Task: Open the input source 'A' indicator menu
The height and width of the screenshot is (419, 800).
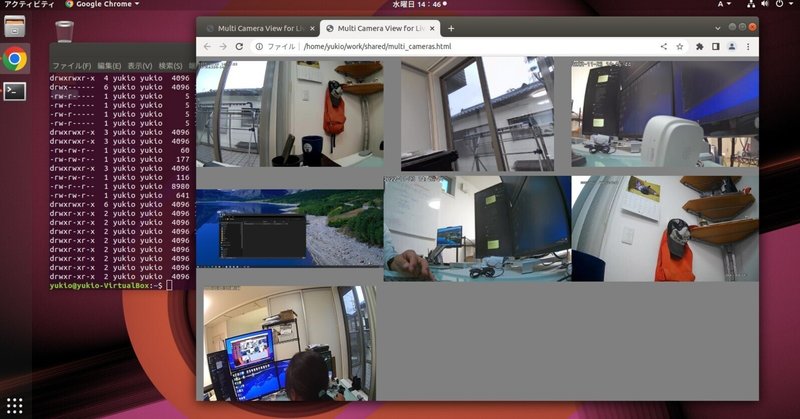Action: pyautogui.click(x=723, y=4)
